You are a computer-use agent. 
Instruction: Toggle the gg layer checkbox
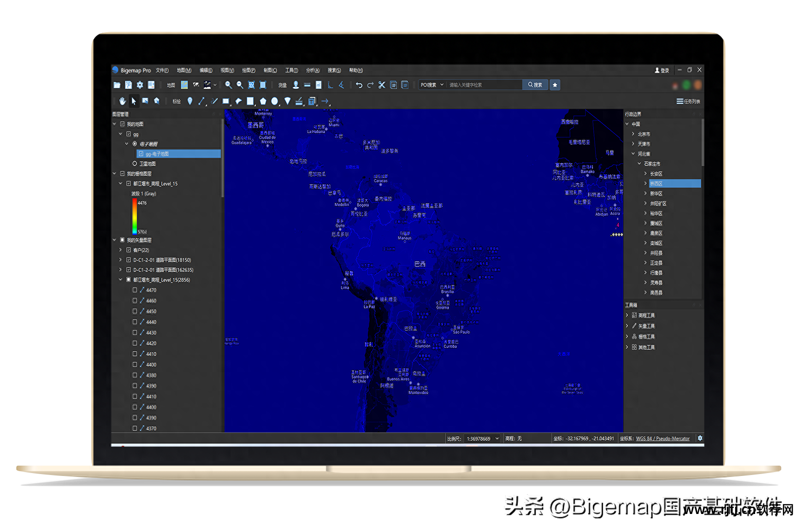pyautogui.click(x=129, y=134)
